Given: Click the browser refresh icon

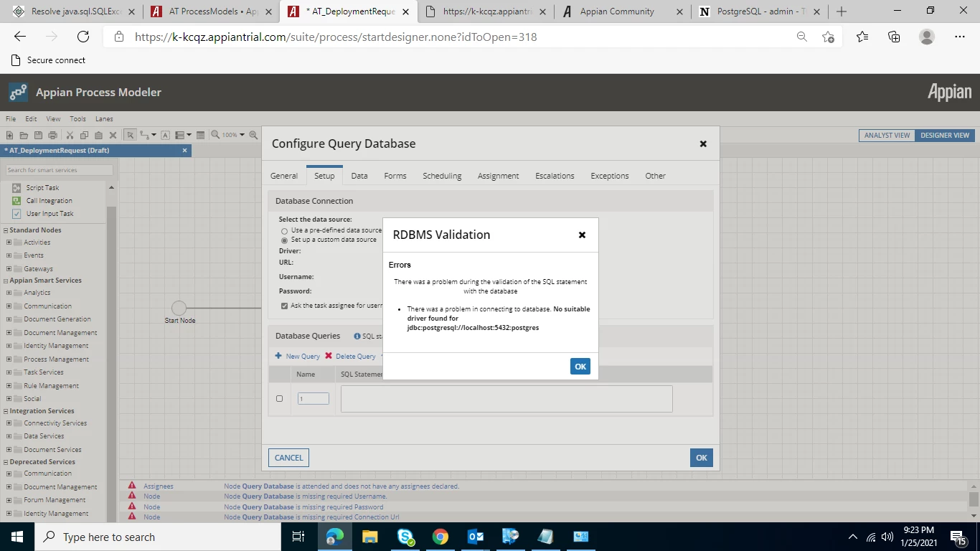Looking at the screenshot, I should coord(83,37).
